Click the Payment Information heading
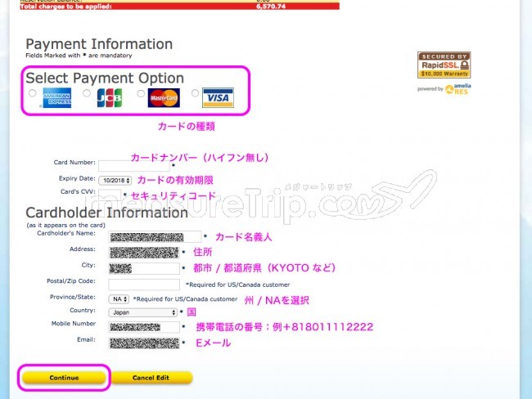The width and height of the screenshot is (532, 399). pos(99,44)
